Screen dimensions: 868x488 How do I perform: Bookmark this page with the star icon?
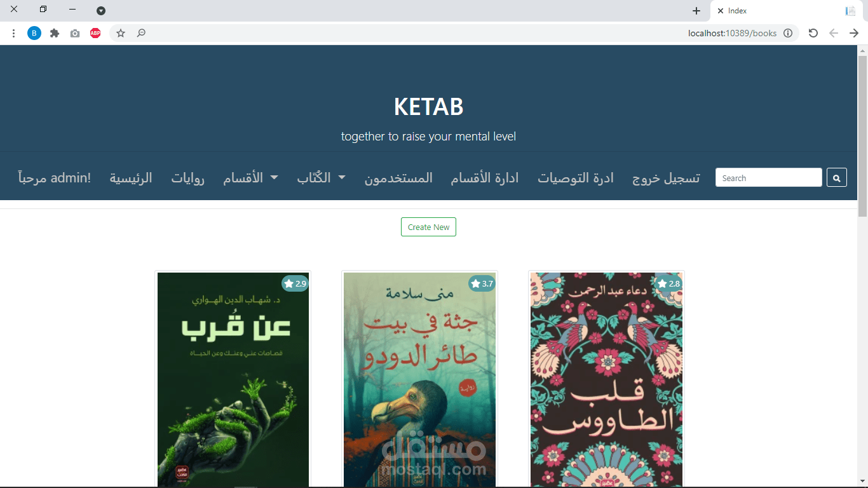click(121, 33)
